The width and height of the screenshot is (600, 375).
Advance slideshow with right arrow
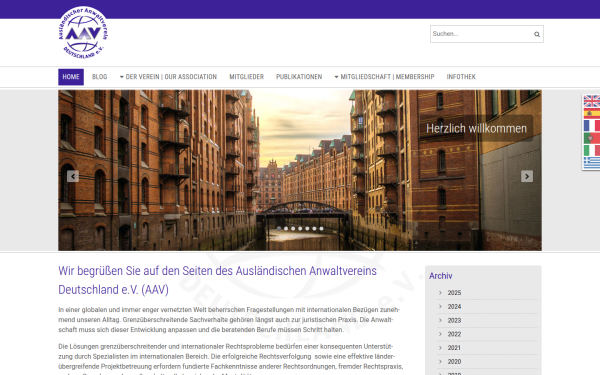(x=527, y=176)
